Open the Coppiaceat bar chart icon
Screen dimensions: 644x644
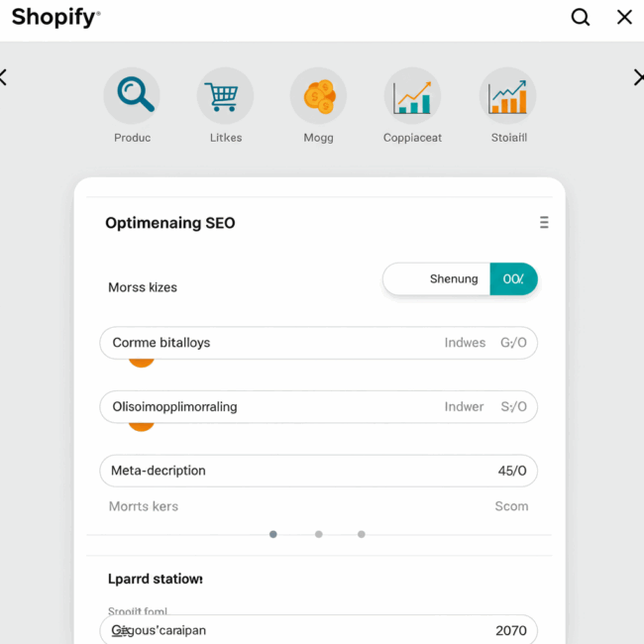412,96
